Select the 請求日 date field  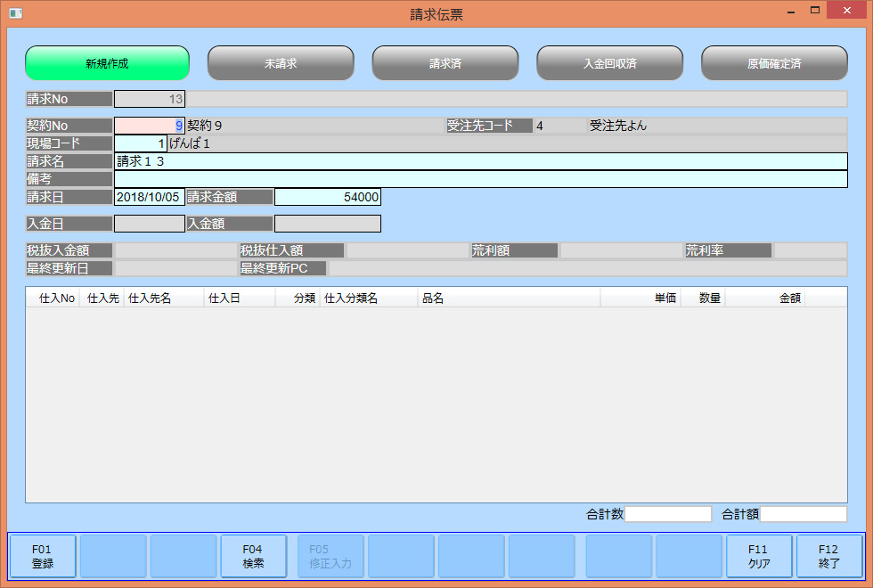[149, 197]
